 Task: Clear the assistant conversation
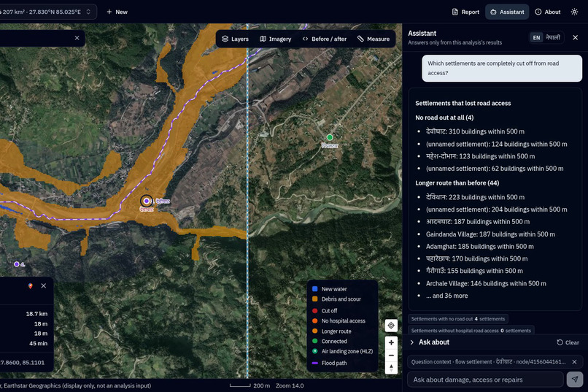568,342
